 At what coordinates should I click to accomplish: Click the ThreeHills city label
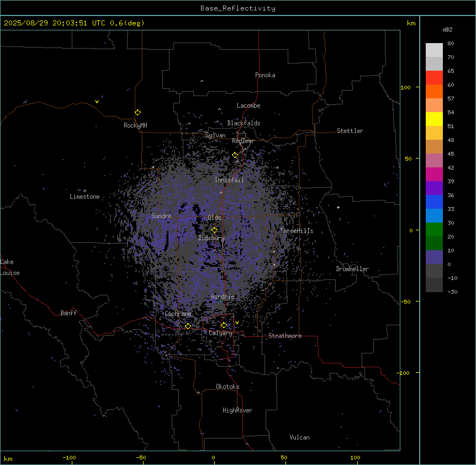click(297, 231)
